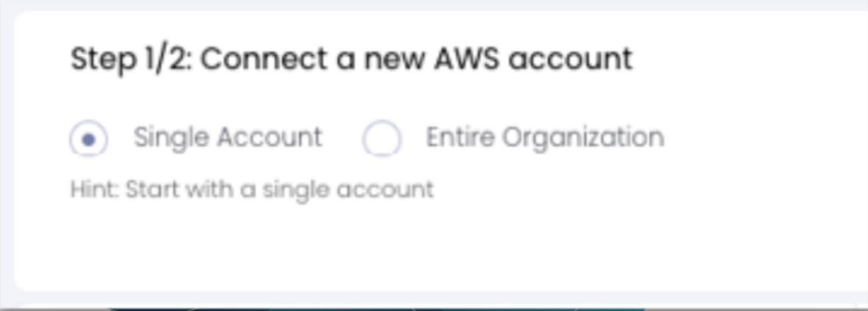Click the word "new" in the heading
The height and width of the screenshot is (311, 868).
point(394,59)
